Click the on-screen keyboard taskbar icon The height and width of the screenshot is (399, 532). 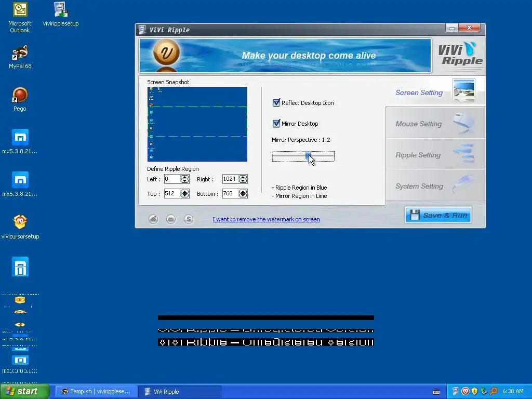(x=436, y=392)
